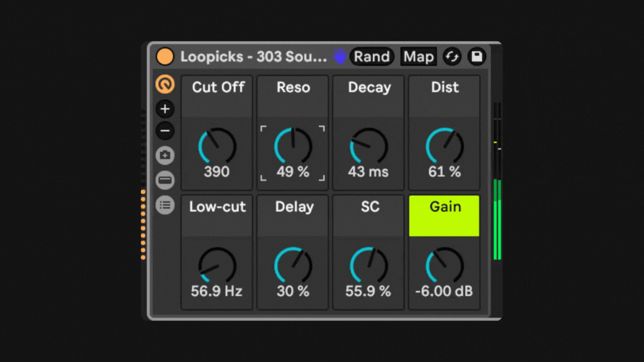The image size is (644, 362).
Task: Remove a macro with minus icon
Action: 165,131
